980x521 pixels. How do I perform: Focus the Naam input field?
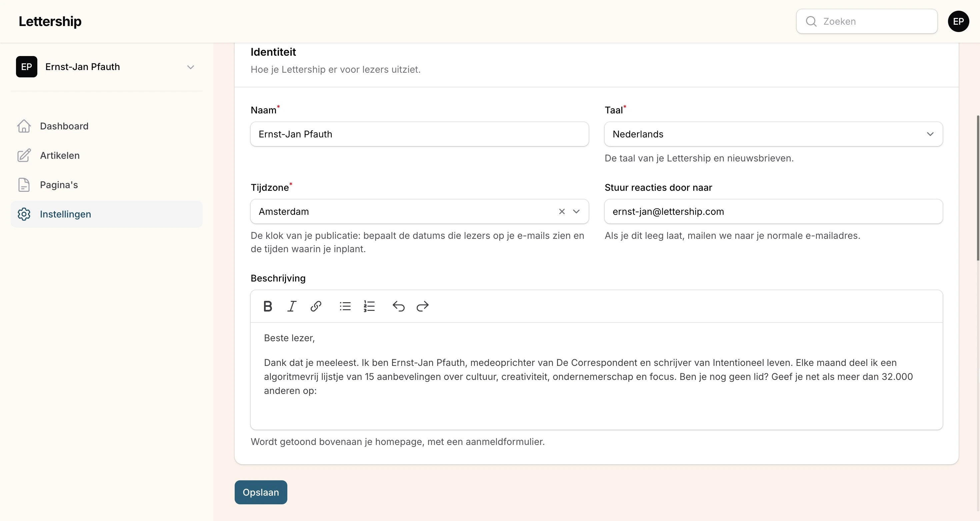click(420, 134)
